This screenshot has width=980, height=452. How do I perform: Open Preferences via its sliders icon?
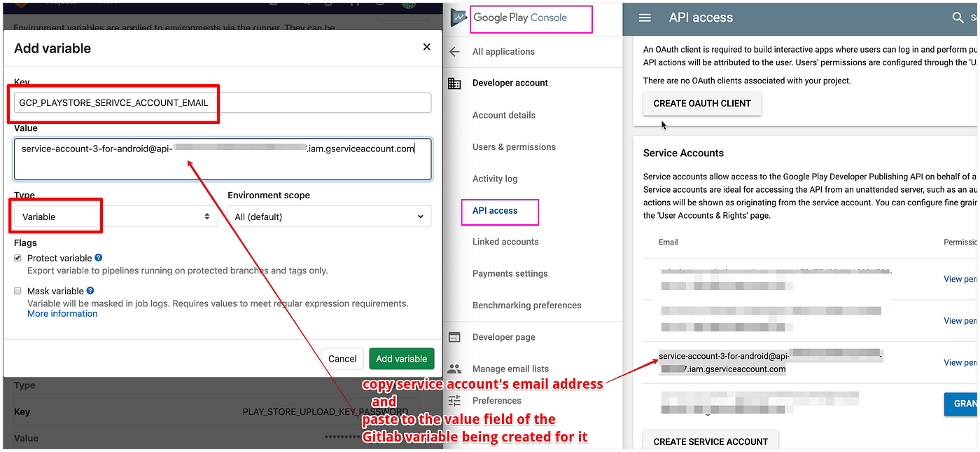click(x=454, y=400)
